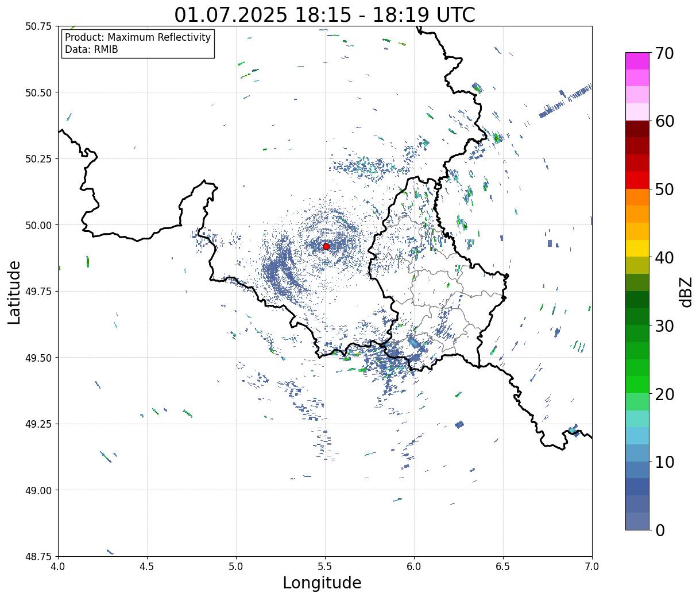Click the colorbar tick label 0
Image resolution: width=700 pixels, height=597 pixels.
point(660,530)
